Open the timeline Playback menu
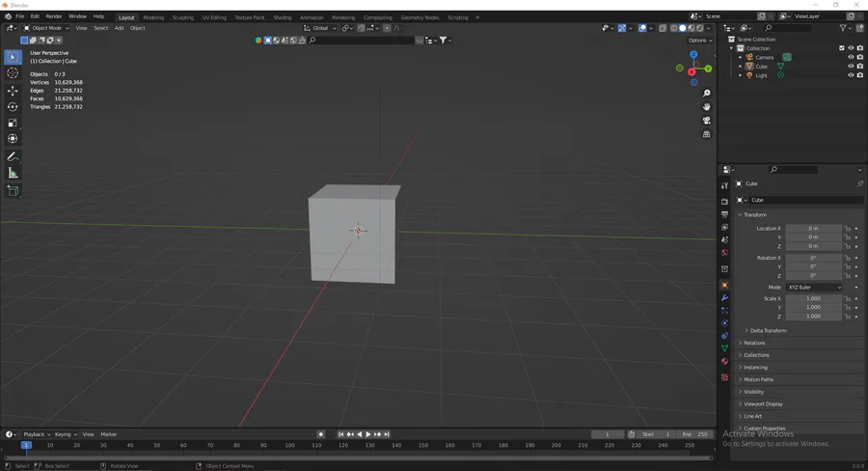 coord(37,434)
